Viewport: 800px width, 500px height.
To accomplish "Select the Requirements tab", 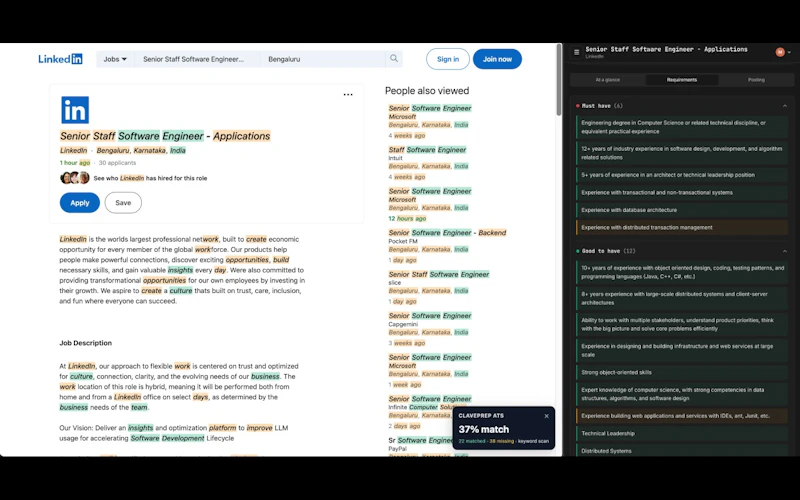I will click(x=682, y=80).
